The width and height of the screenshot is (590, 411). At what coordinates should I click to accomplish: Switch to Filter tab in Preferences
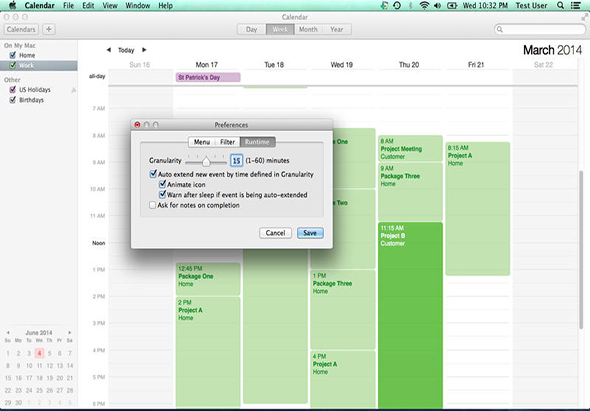(227, 142)
